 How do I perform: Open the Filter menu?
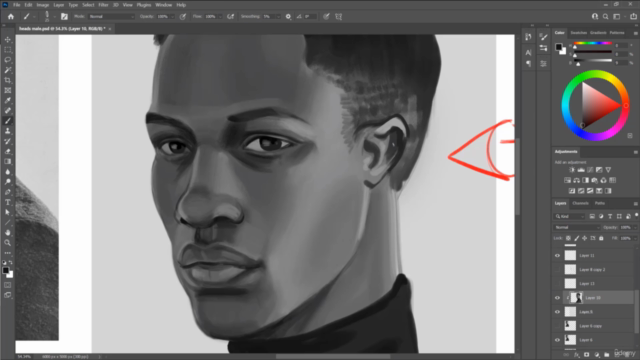coord(103,5)
